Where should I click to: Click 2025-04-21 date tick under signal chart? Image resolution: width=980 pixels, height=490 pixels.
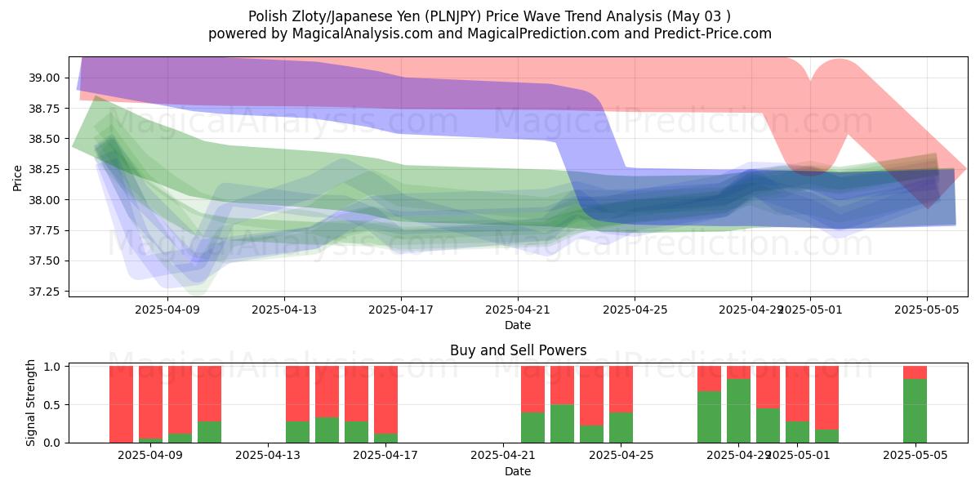point(503,456)
